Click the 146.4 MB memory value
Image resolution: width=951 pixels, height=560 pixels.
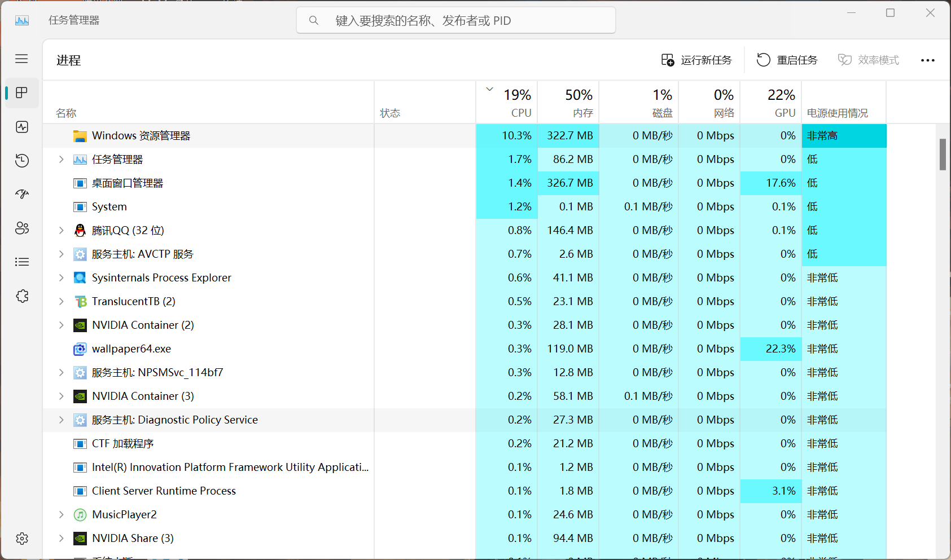pyautogui.click(x=570, y=230)
